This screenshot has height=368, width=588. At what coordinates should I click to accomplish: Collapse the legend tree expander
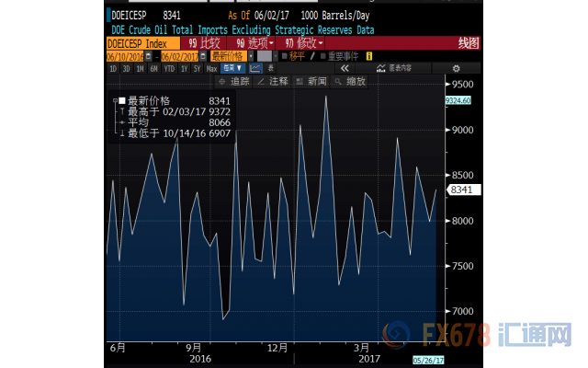115,100
